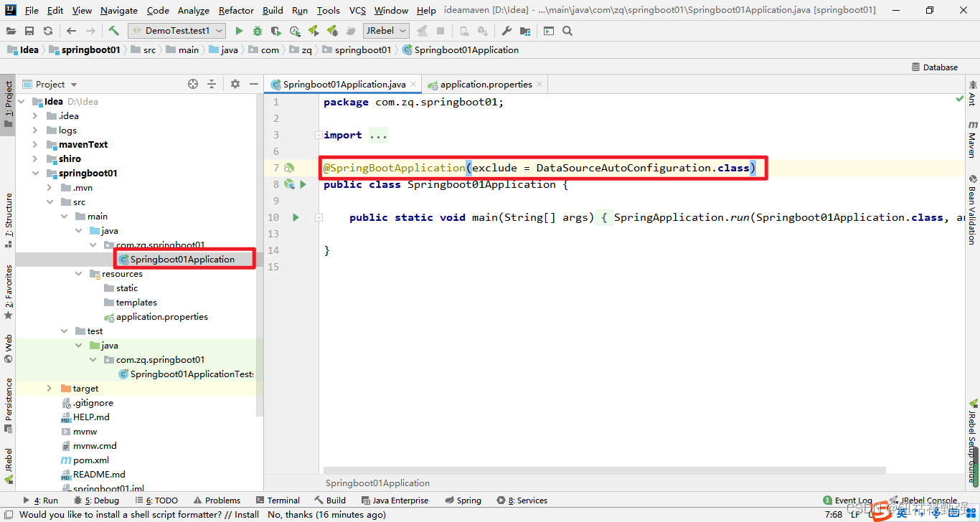Navigate back with the left arrow icon

coord(71,31)
